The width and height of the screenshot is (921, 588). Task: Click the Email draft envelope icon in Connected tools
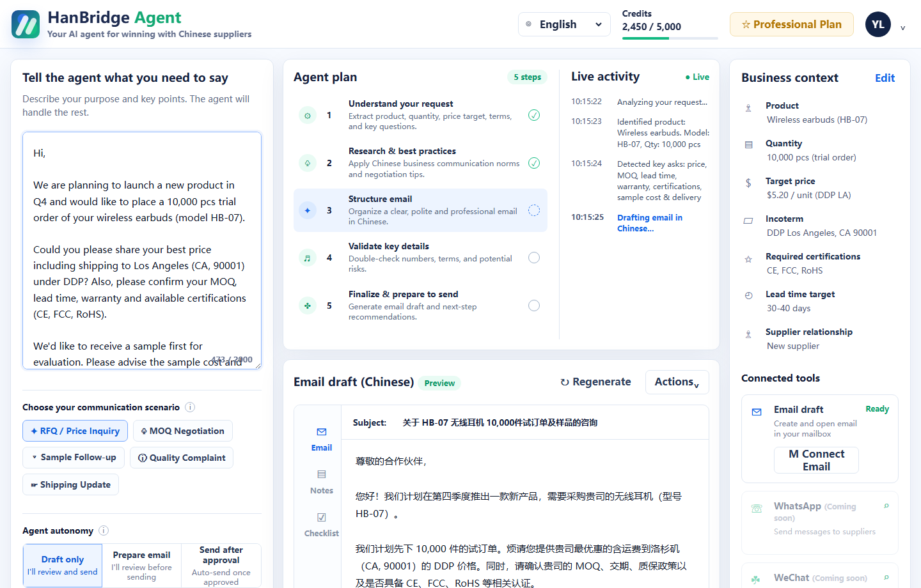tap(757, 412)
